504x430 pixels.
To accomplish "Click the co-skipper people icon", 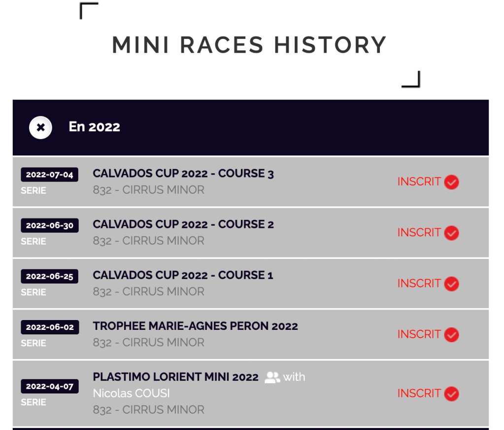I will pos(272,377).
